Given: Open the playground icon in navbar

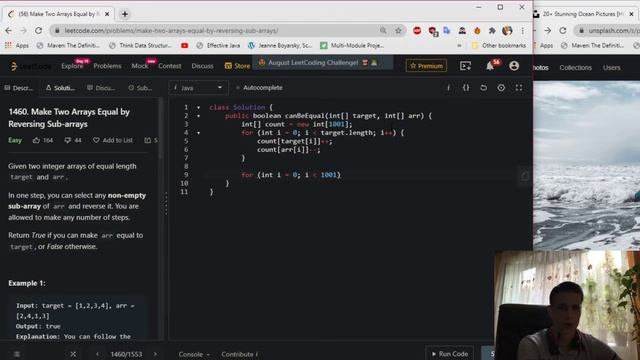Looking at the screenshot, I should 465,66.
